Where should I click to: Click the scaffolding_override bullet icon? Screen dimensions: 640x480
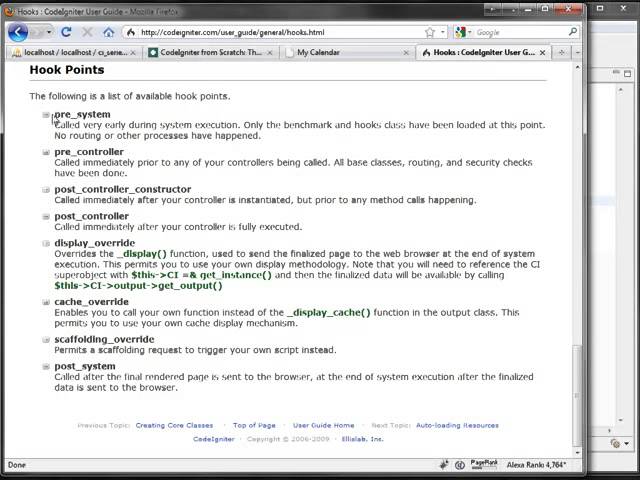46,340
